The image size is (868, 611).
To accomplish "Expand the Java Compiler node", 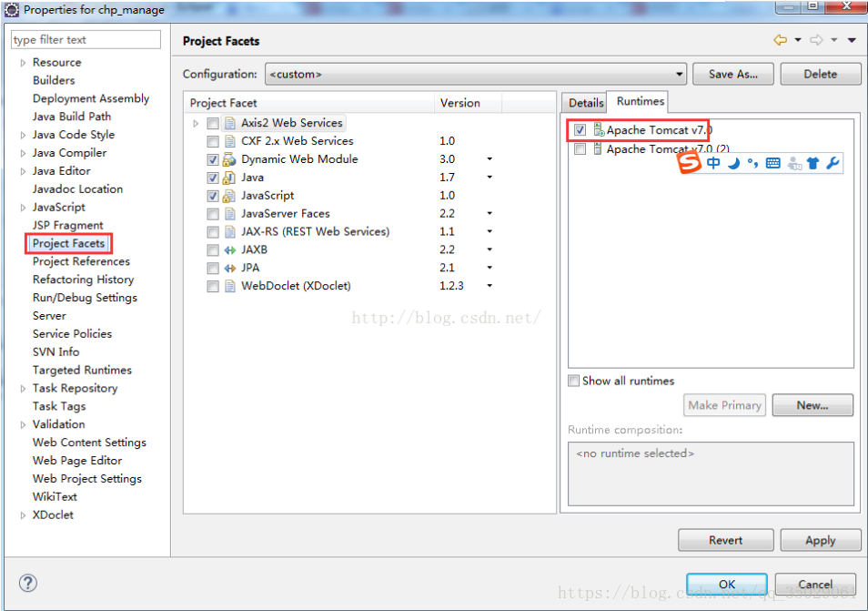I will click(23, 154).
